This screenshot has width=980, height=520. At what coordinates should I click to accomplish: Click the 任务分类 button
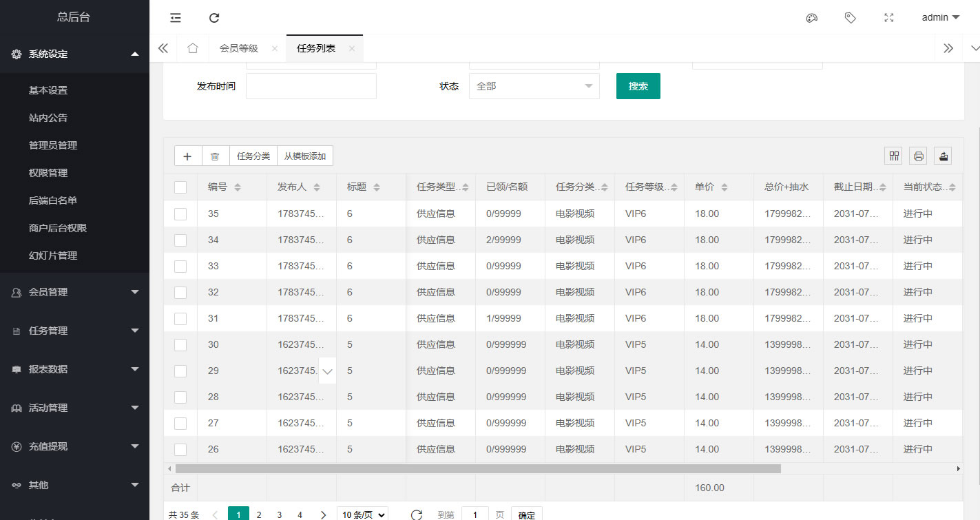(253, 156)
